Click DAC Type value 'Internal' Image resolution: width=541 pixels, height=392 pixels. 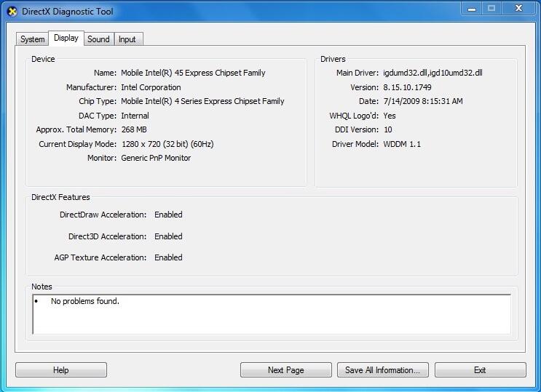coord(135,116)
